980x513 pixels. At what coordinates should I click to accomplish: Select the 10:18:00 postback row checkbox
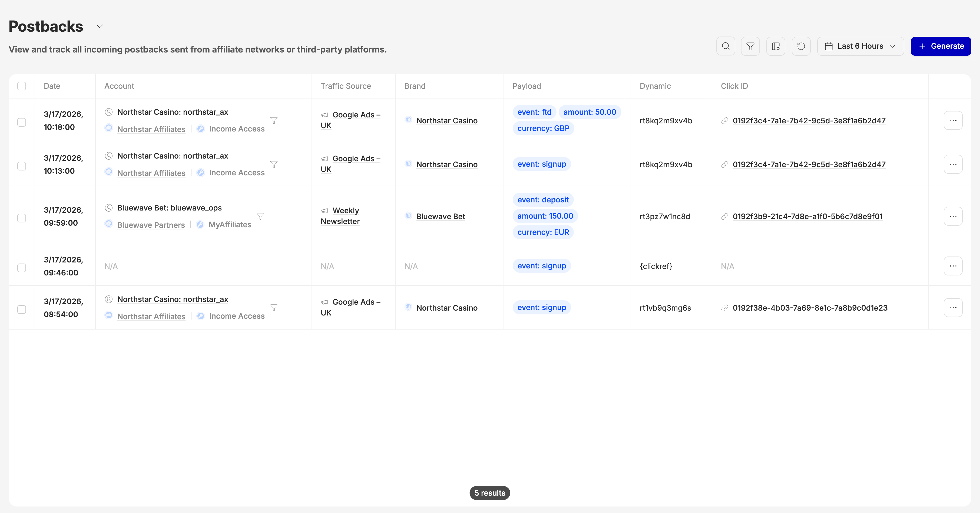click(22, 122)
